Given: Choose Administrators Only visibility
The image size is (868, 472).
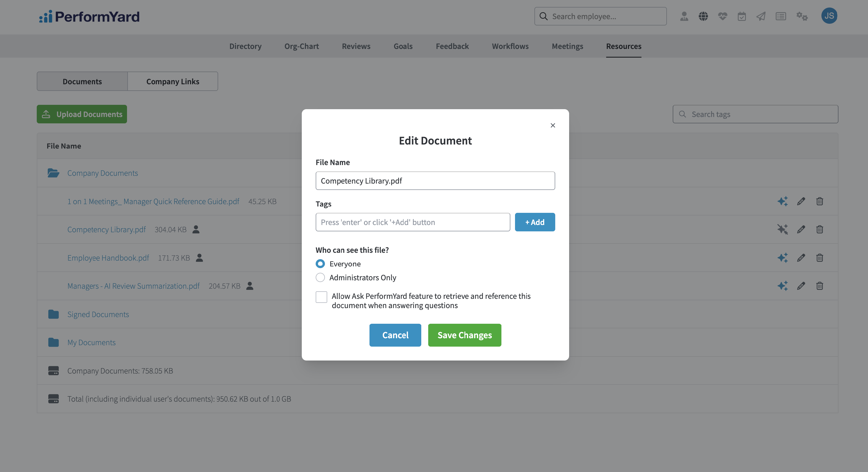Looking at the screenshot, I should tap(320, 277).
